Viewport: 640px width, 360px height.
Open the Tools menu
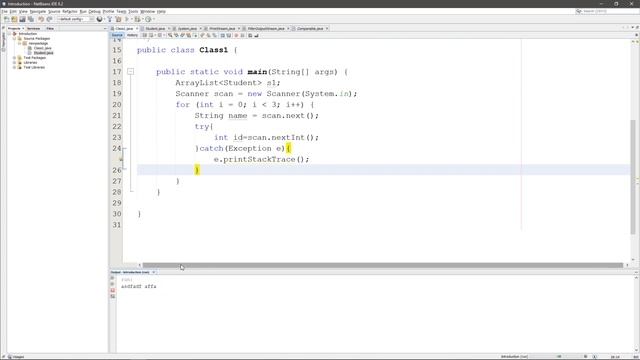pos(133,11)
